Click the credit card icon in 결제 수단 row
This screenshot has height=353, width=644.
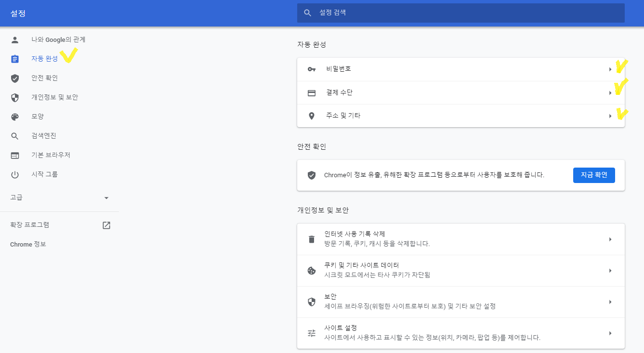click(312, 92)
